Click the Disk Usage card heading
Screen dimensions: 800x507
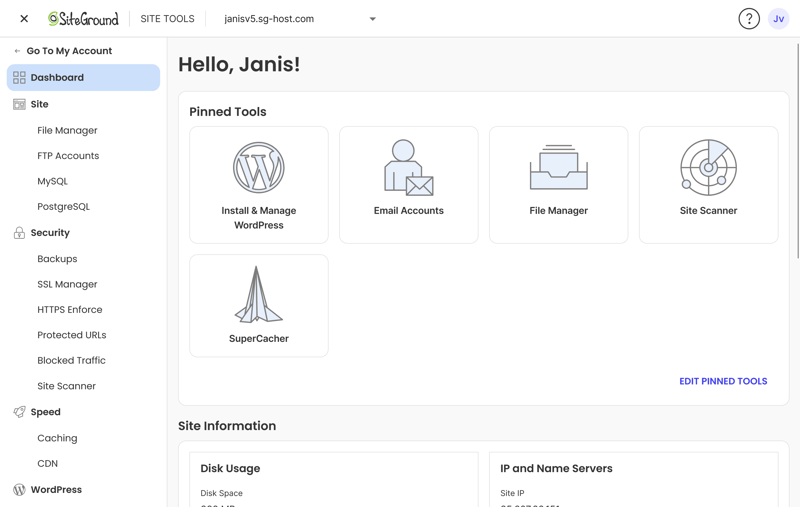[x=230, y=468]
